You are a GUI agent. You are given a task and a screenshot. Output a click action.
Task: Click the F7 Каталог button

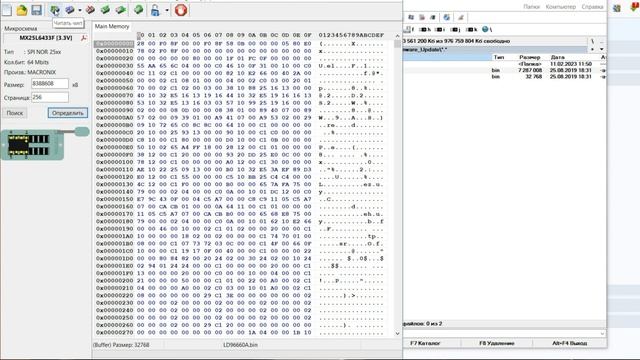pos(425,343)
